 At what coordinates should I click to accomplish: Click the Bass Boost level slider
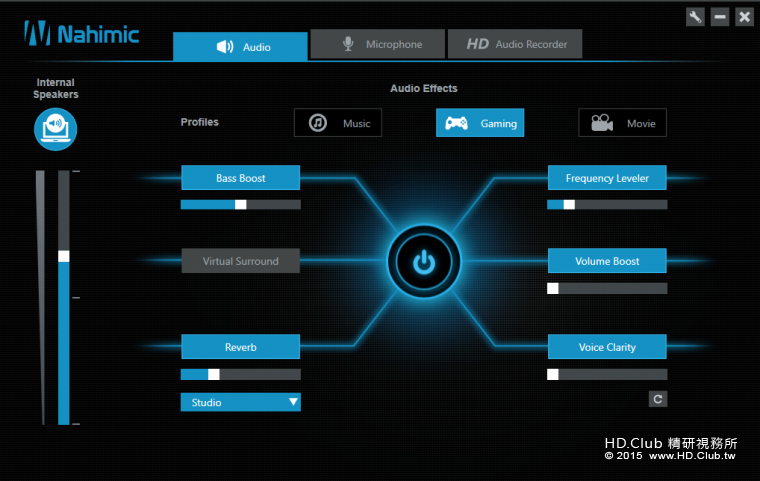point(240,205)
